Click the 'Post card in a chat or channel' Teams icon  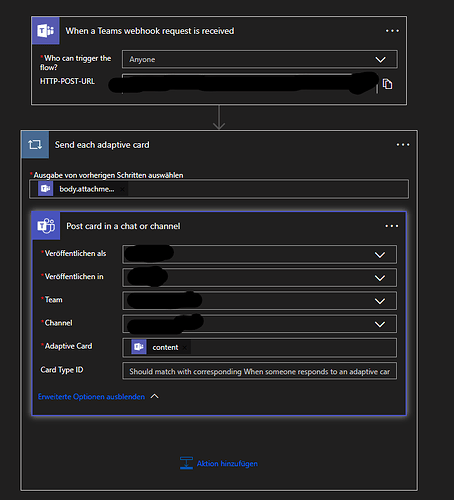click(46, 226)
